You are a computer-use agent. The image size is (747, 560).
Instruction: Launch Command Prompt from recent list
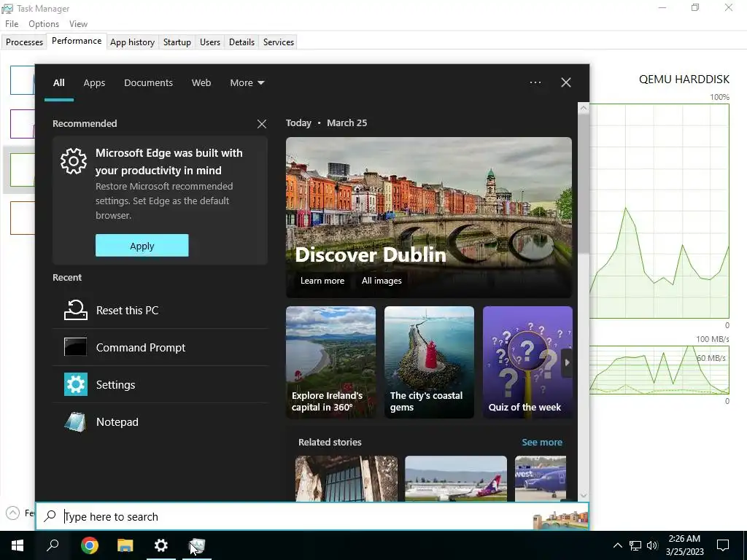[x=160, y=348]
